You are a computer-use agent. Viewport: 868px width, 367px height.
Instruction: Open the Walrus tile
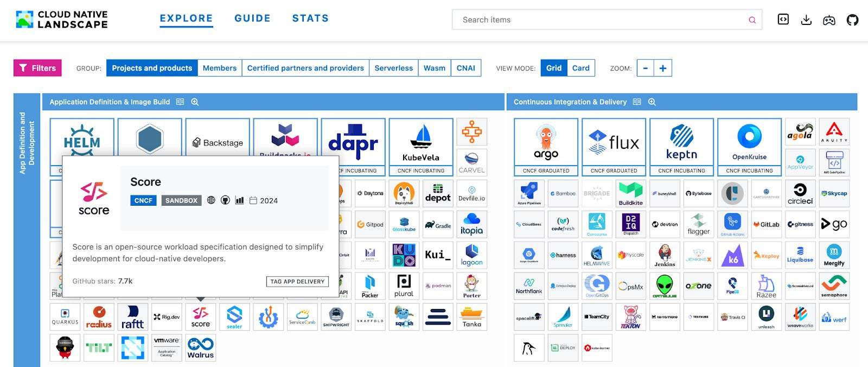tap(201, 348)
